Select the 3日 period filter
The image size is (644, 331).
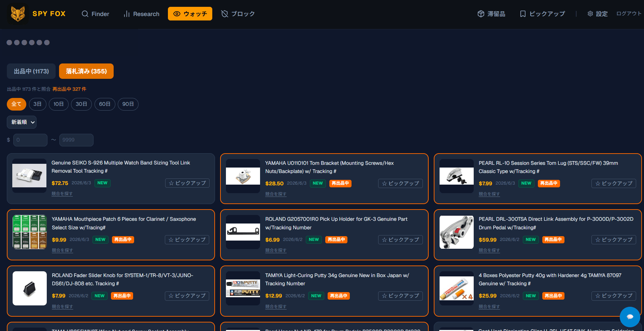pos(38,104)
